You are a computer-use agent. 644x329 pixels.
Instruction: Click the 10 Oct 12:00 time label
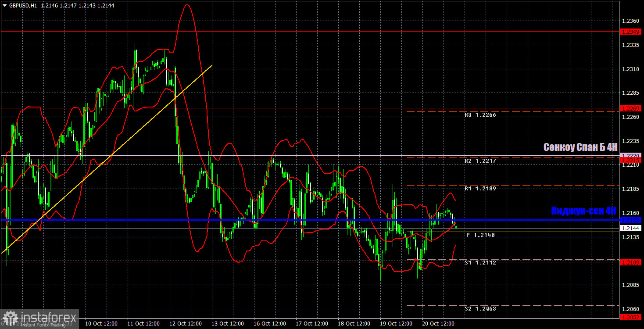click(x=101, y=324)
